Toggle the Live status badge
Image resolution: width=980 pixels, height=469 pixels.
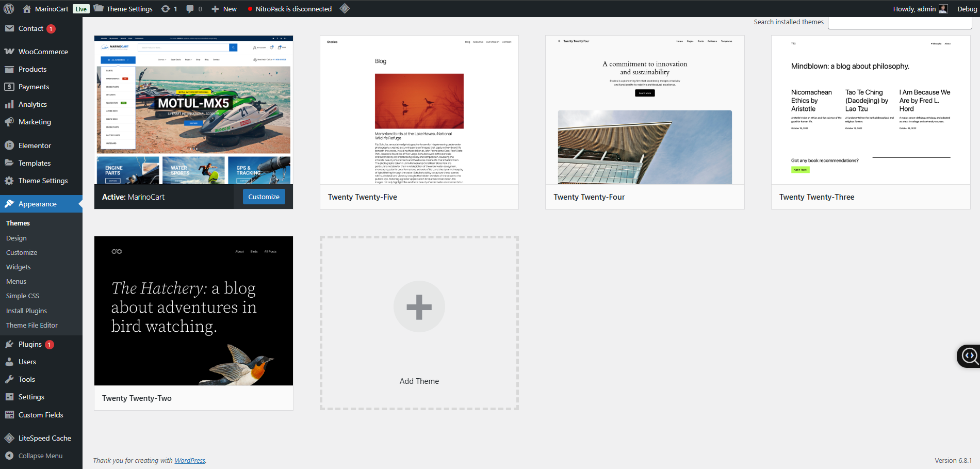(81, 9)
